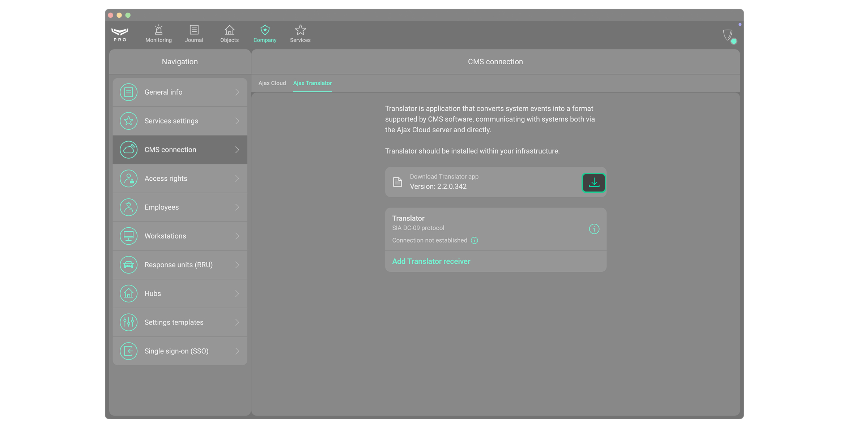Click the Services settings star icon
The image size is (868, 434).
point(128,121)
